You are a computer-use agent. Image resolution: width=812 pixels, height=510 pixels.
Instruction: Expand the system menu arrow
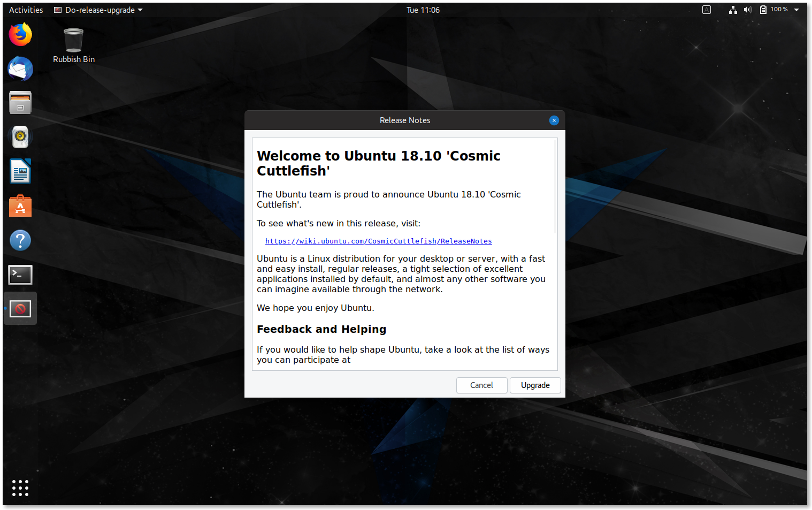(796, 10)
